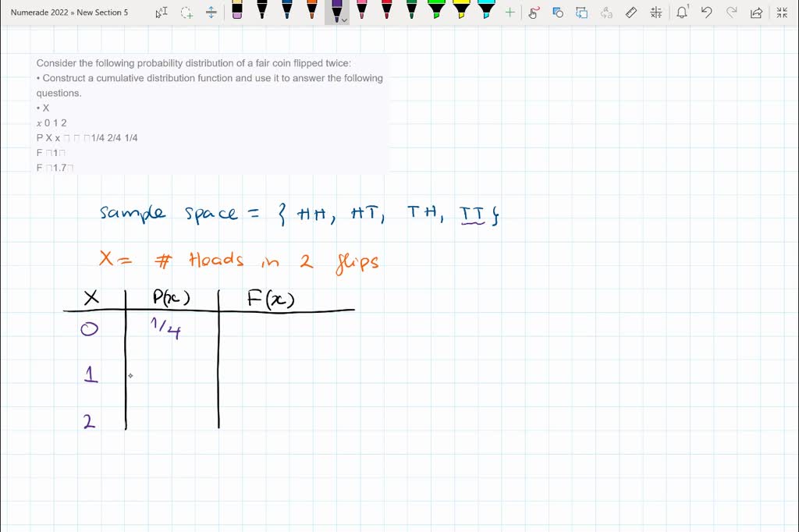Activate the Lasso Select tool
The height and width of the screenshot is (532, 799).
point(185,12)
